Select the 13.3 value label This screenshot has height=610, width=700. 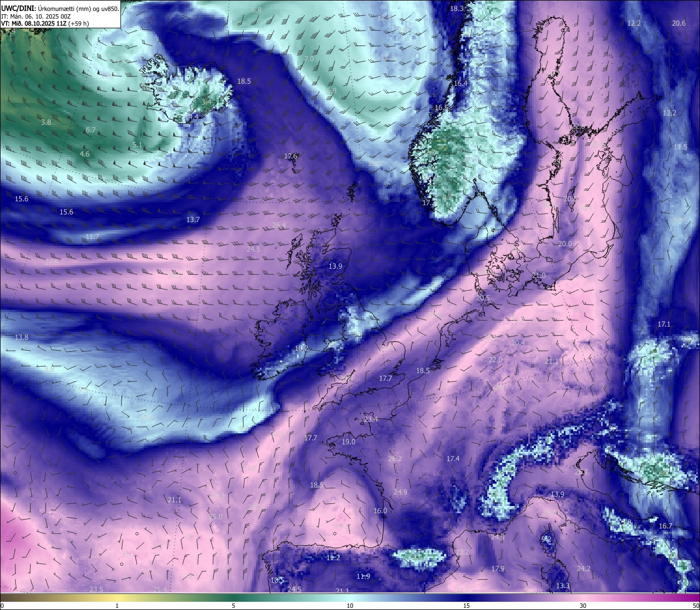coord(563,585)
